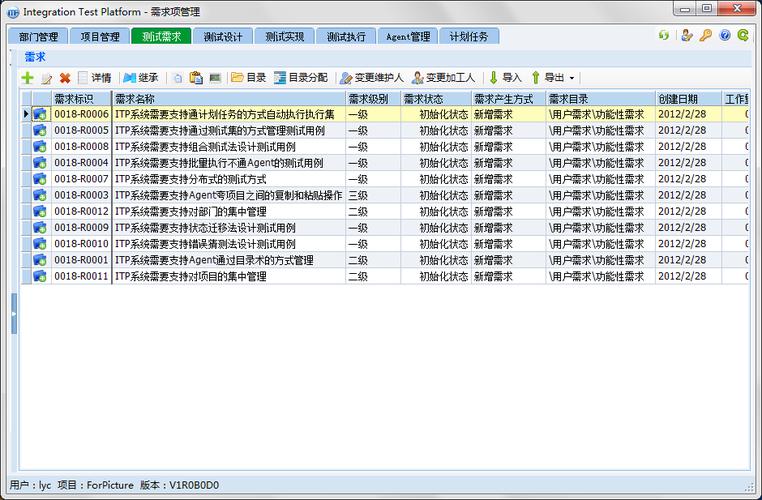Expand the 导出 export dropdown arrow

click(x=572, y=78)
